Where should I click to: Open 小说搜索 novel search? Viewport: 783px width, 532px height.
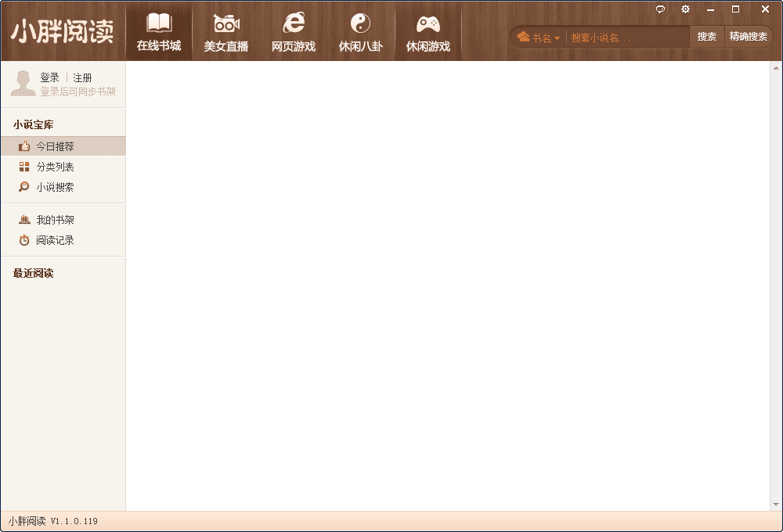(x=55, y=187)
